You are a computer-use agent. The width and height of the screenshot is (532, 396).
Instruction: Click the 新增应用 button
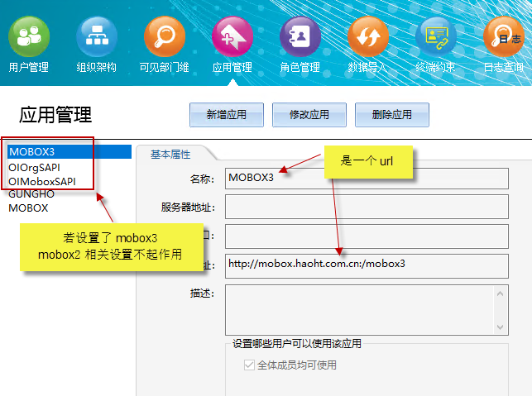(226, 115)
